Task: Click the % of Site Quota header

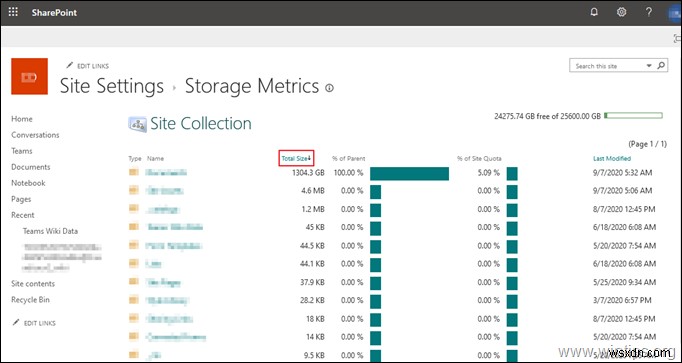Action: coord(479,158)
